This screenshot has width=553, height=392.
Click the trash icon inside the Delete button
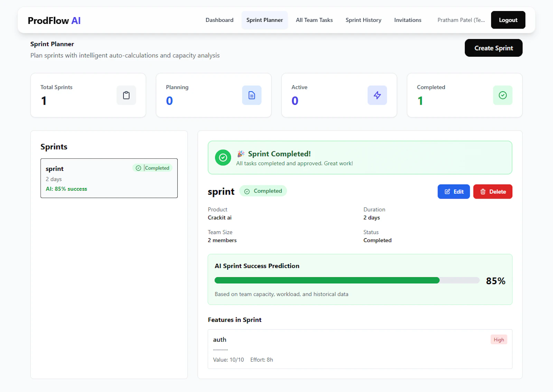[483, 192]
